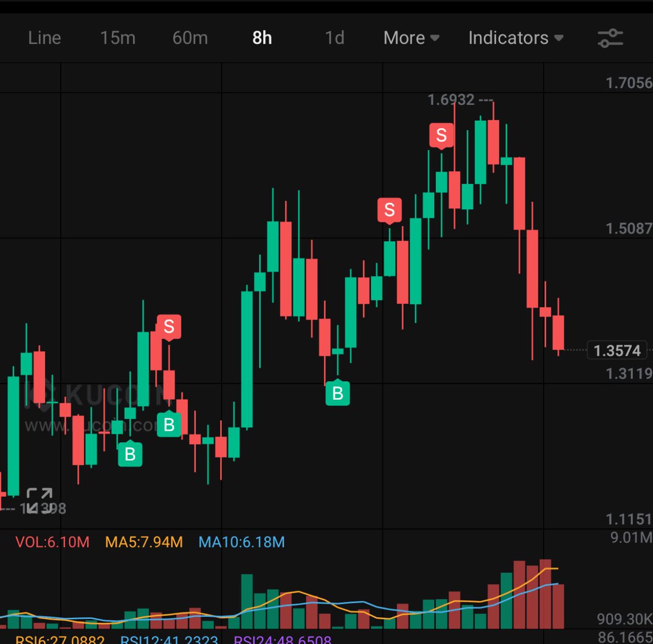Tap the MA5:7.94M readout
This screenshot has width=653, height=644.
tap(144, 542)
